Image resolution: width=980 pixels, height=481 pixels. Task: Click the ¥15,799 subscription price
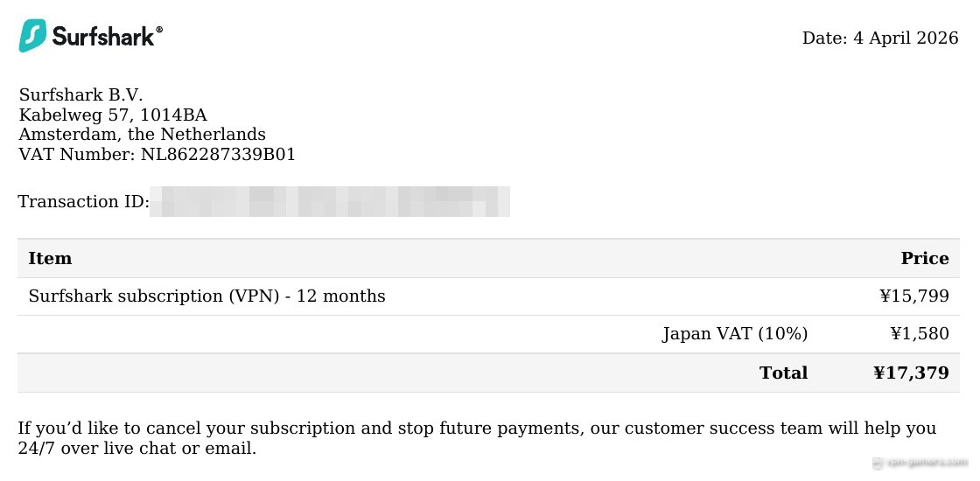point(914,296)
